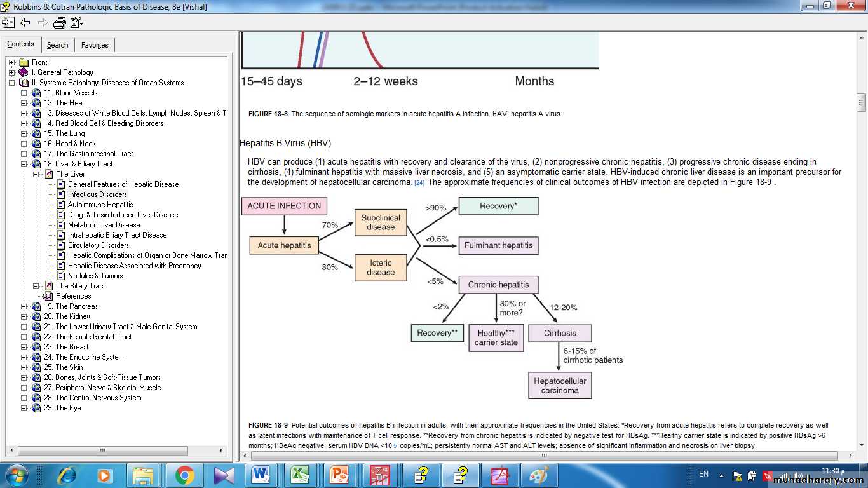Collapse the Liver & Biliary Tract chapter
Viewport: 868px width, 488px height.
(x=24, y=164)
